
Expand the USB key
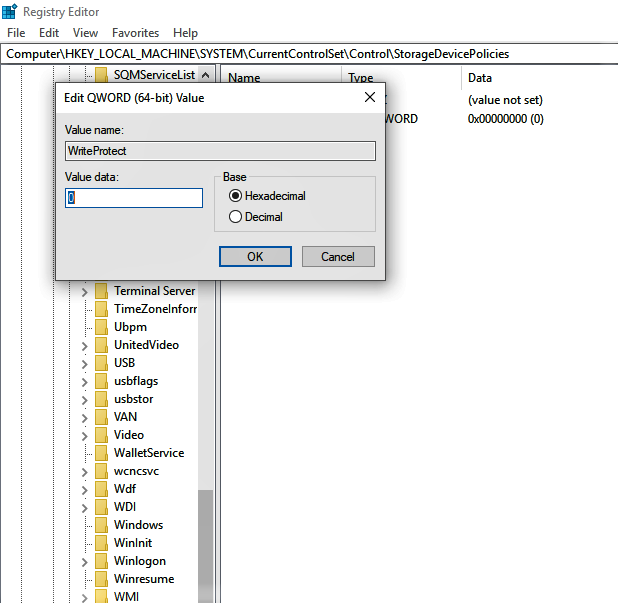coord(85,364)
